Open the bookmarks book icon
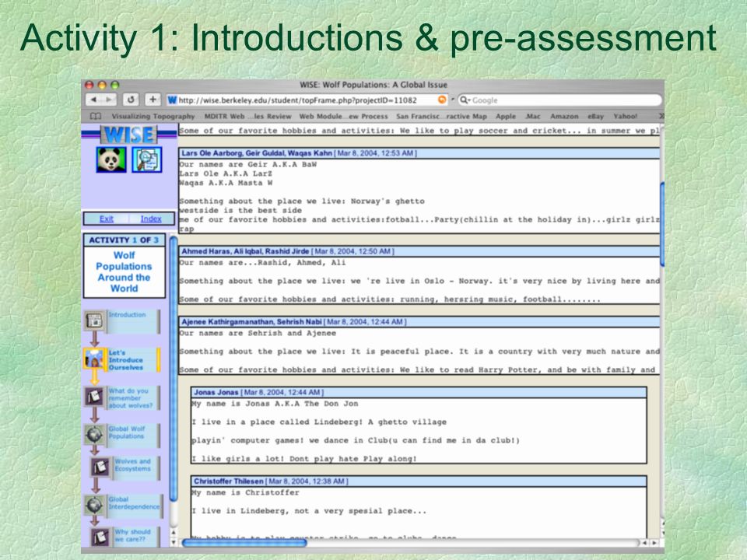Viewport: 747px width, 560px height. tap(96, 116)
